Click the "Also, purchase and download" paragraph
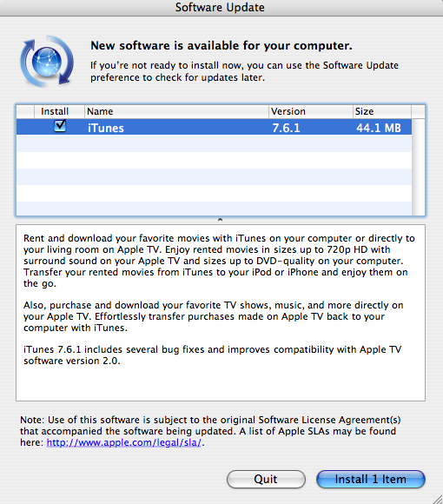 click(x=214, y=316)
